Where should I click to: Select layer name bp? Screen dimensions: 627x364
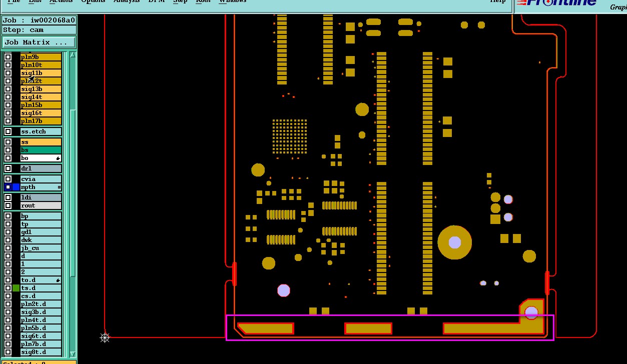coord(41,216)
